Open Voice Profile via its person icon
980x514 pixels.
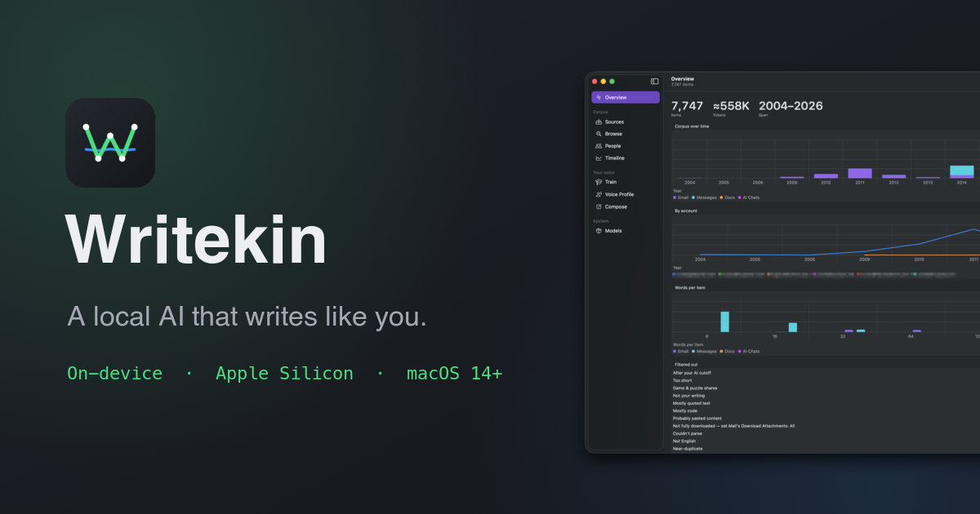tap(599, 194)
